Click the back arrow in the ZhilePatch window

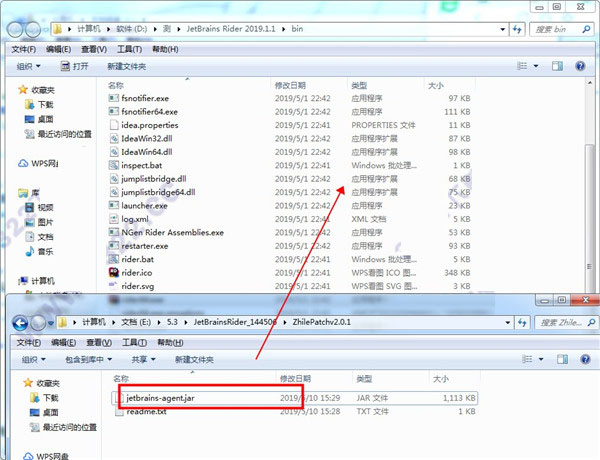click(20, 323)
